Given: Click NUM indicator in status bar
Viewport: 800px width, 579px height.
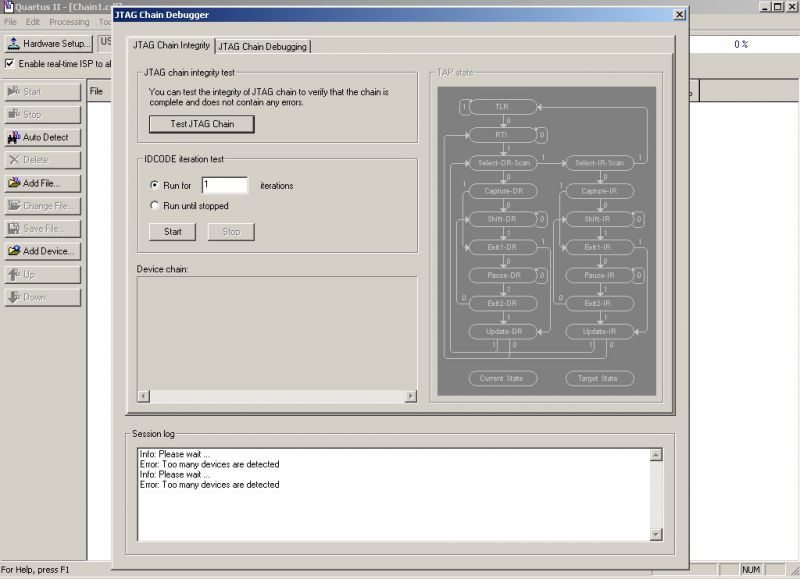Looking at the screenshot, I should pyautogui.click(x=751, y=569).
